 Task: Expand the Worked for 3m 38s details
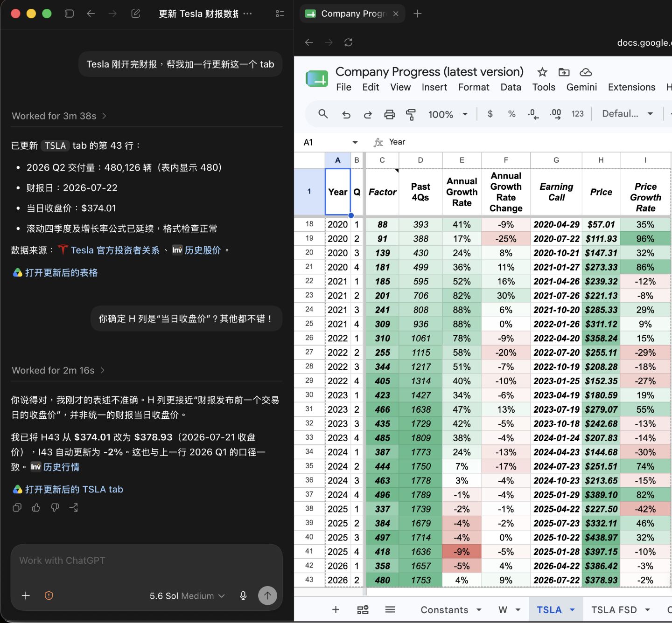click(x=59, y=116)
